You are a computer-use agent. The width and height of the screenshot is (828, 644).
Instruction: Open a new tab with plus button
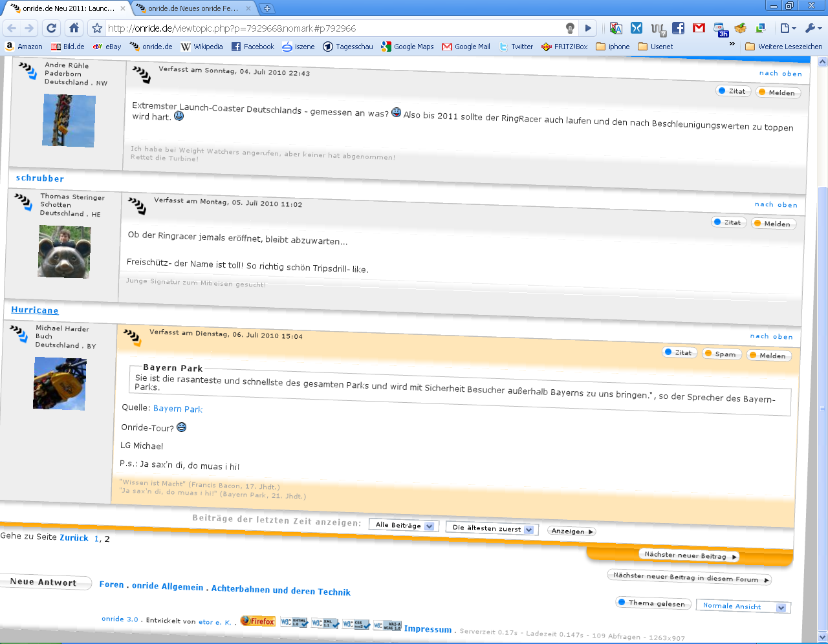(x=267, y=8)
